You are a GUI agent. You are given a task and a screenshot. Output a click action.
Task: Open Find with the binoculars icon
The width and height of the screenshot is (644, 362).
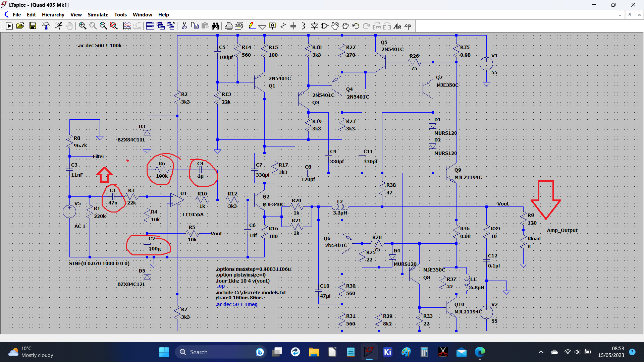(215, 26)
